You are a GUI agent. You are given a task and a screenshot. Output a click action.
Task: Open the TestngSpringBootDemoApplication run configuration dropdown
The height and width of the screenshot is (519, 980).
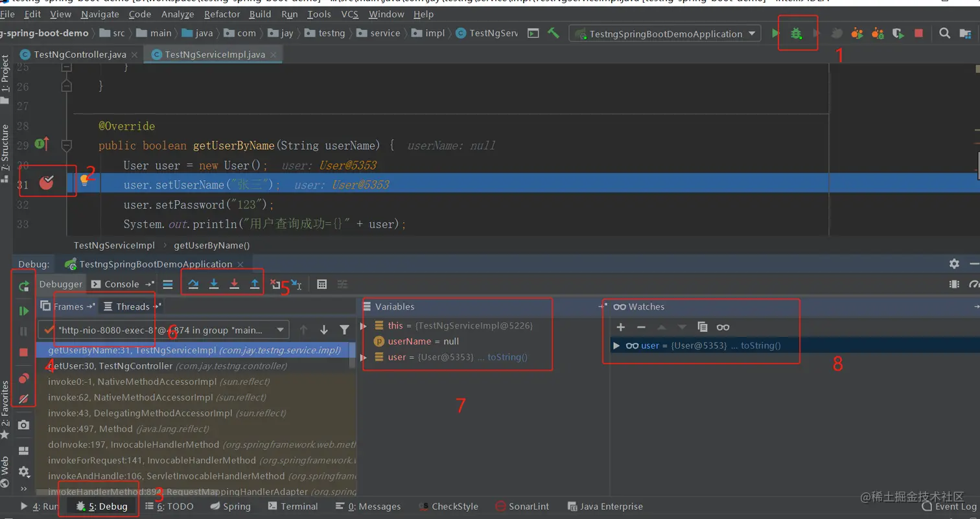coord(666,34)
